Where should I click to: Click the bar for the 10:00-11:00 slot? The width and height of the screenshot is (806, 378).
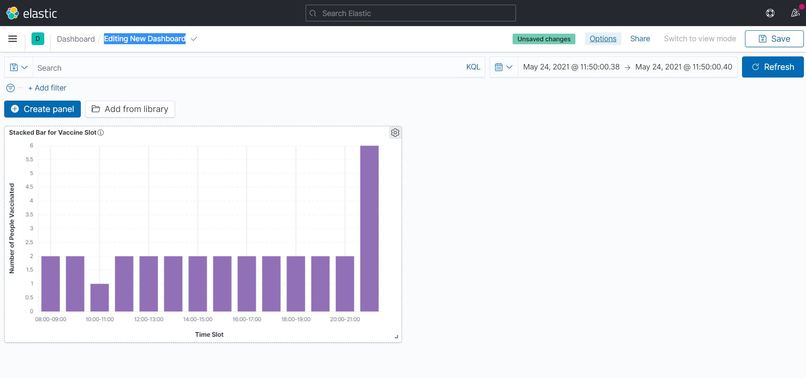[x=99, y=297]
